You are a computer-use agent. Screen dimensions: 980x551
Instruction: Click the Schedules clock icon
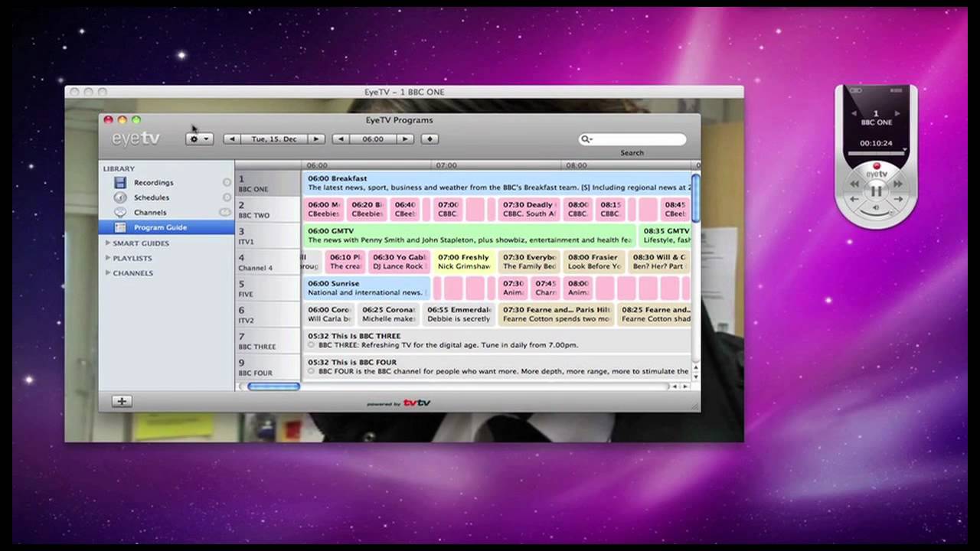(120, 197)
